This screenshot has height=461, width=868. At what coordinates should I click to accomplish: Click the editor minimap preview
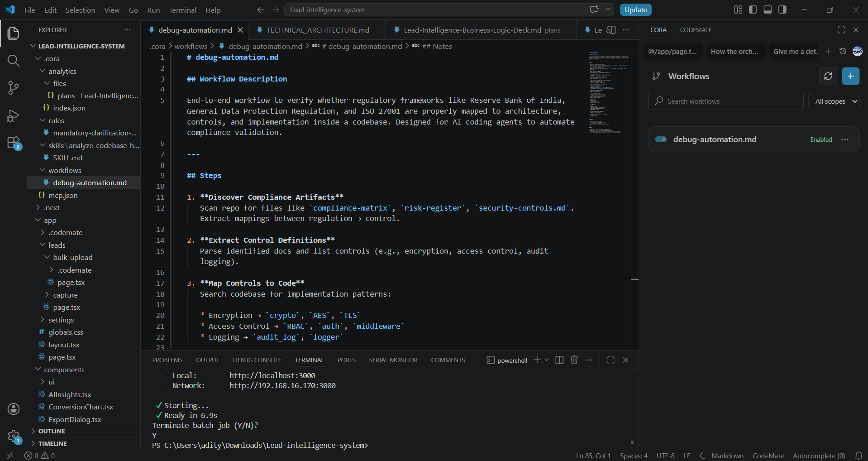[x=609, y=92]
